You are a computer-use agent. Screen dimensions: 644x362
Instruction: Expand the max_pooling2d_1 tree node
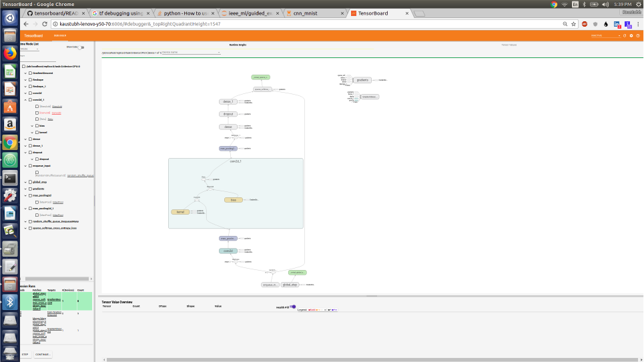25,209
